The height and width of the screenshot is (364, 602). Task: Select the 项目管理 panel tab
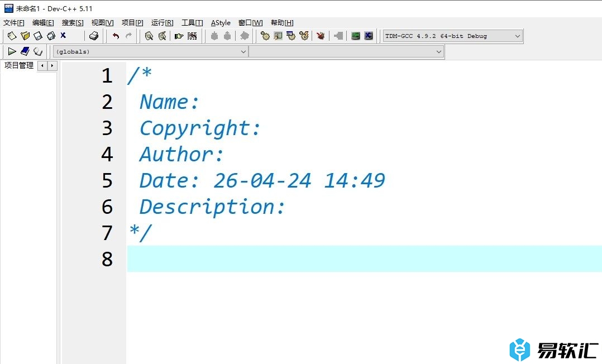pos(19,66)
